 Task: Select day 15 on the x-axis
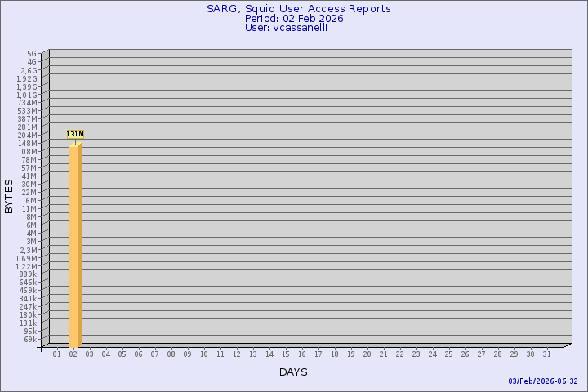[x=285, y=354]
